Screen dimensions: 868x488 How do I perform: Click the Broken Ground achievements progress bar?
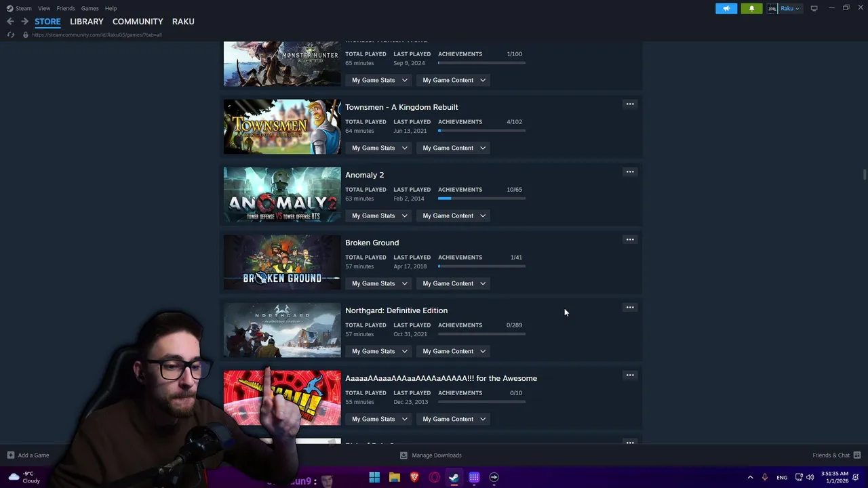pyautogui.click(x=481, y=266)
